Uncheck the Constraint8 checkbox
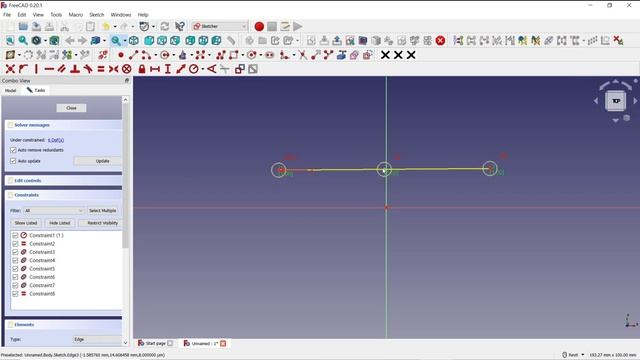 (x=15, y=294)
